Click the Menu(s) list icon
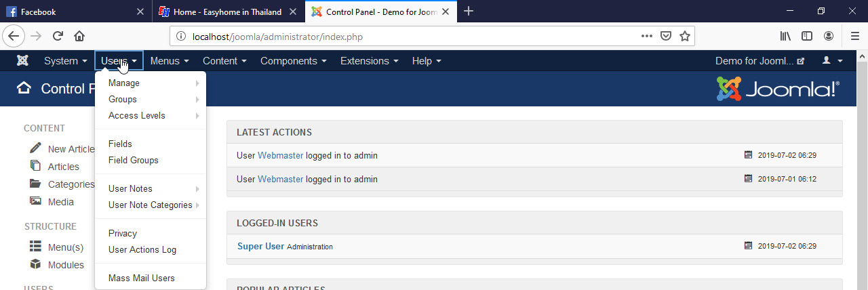 point(35,247)
